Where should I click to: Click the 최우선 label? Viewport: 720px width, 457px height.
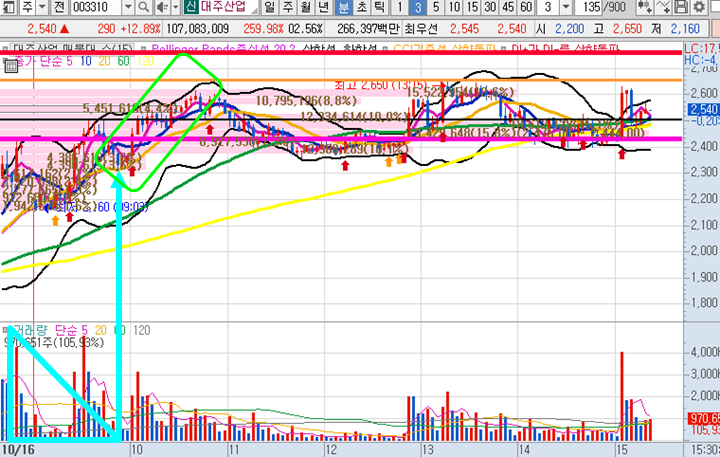(x=421, y=29)
